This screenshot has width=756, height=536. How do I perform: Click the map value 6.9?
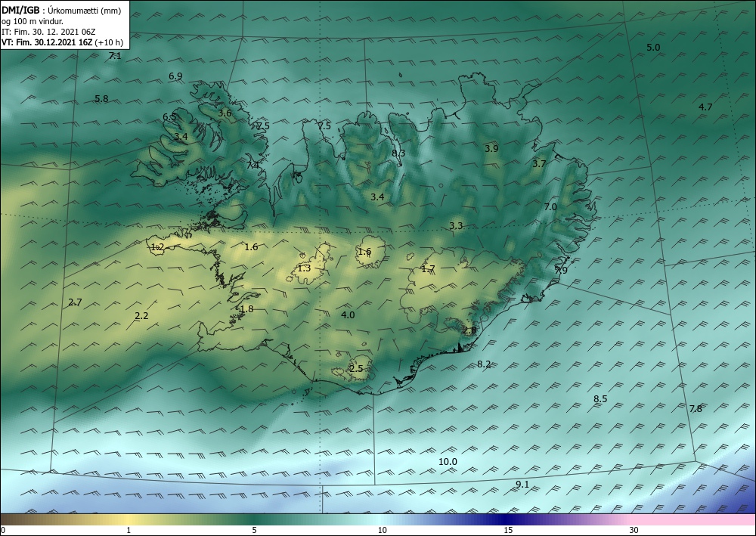(x=175, y=76)
